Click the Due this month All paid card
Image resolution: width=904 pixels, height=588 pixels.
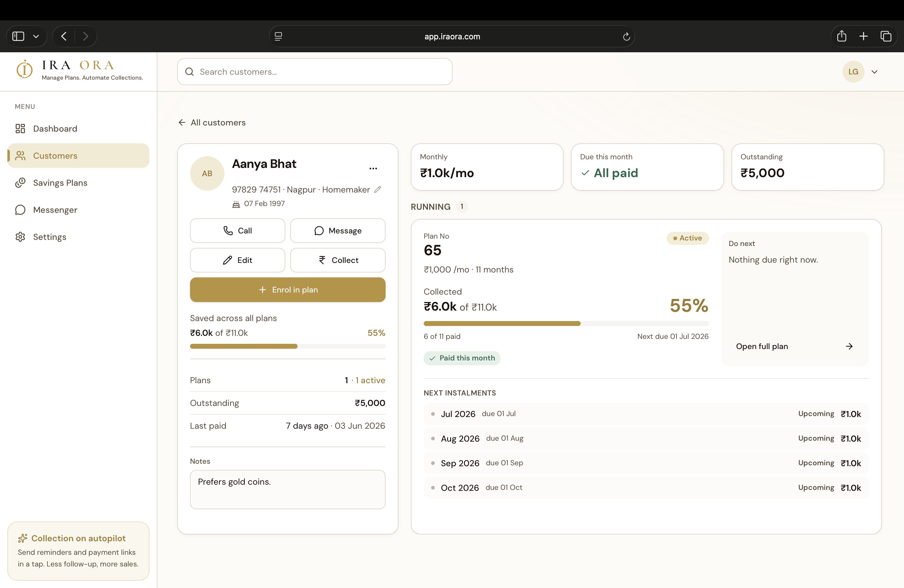[647, 167]
